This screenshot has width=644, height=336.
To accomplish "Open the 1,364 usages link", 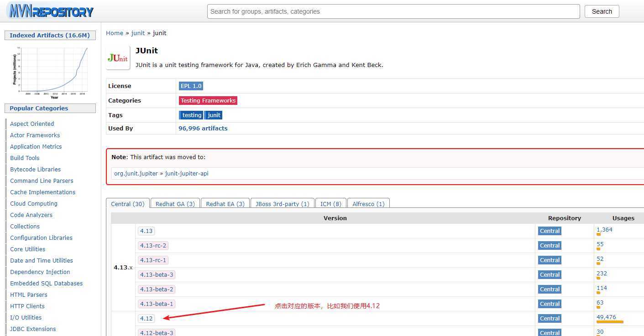I will tap(604, 229).
